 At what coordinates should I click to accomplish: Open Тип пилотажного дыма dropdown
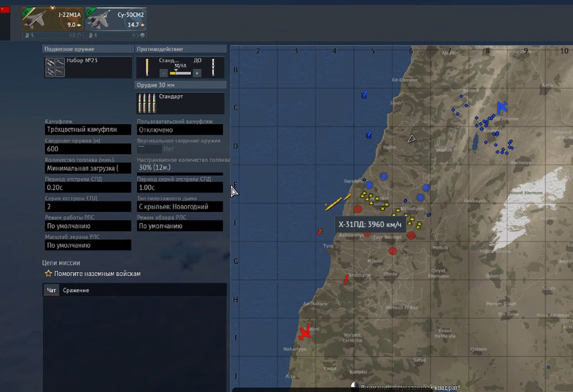pos(180,206)
